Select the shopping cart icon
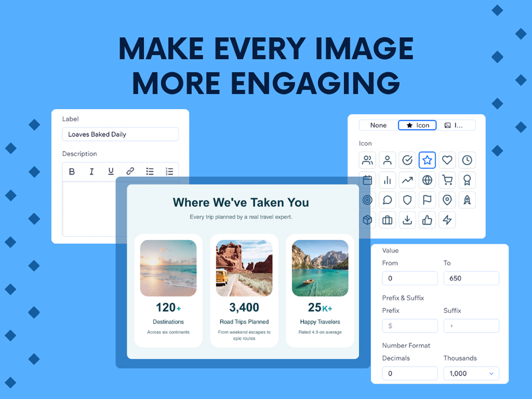532x399 pixels. (x=447, y=180)
